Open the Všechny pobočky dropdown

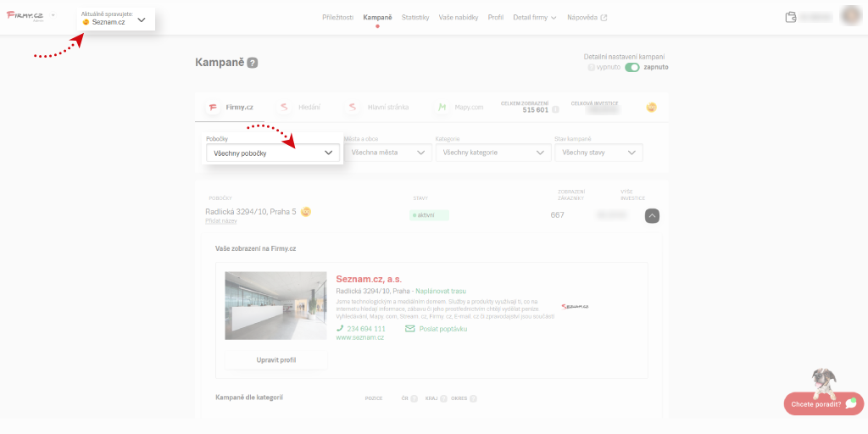tap(273, 153)
